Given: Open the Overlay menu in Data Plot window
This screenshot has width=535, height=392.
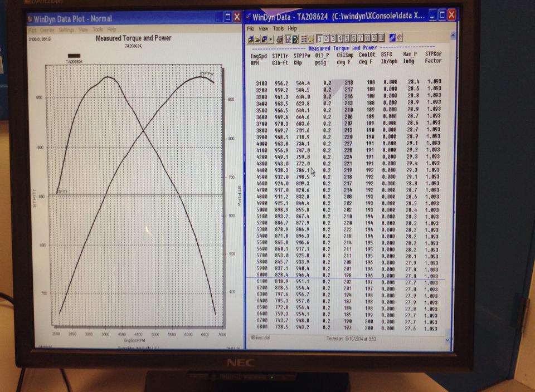Looking at the screenshot, I should coord(47,30).
